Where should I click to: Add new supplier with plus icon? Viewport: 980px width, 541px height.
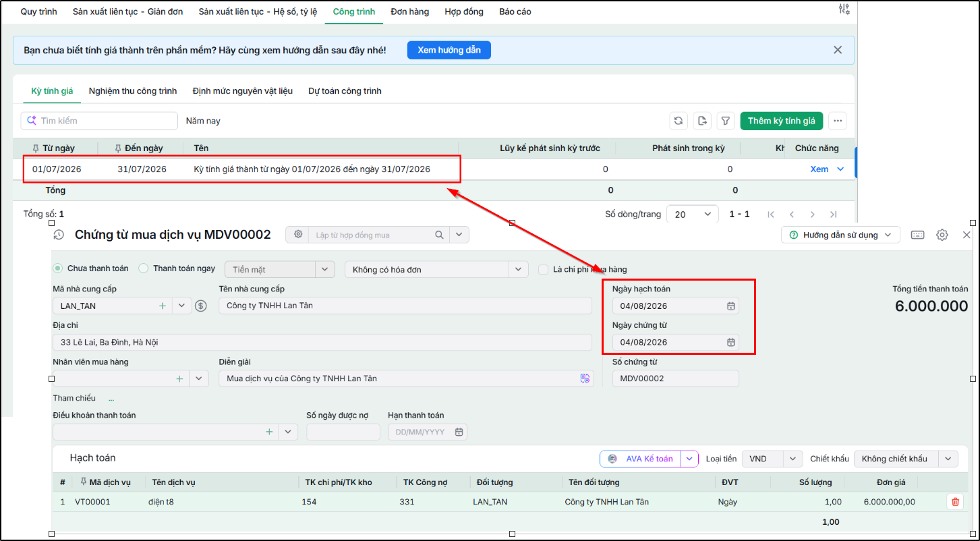[x=162, y=306]
